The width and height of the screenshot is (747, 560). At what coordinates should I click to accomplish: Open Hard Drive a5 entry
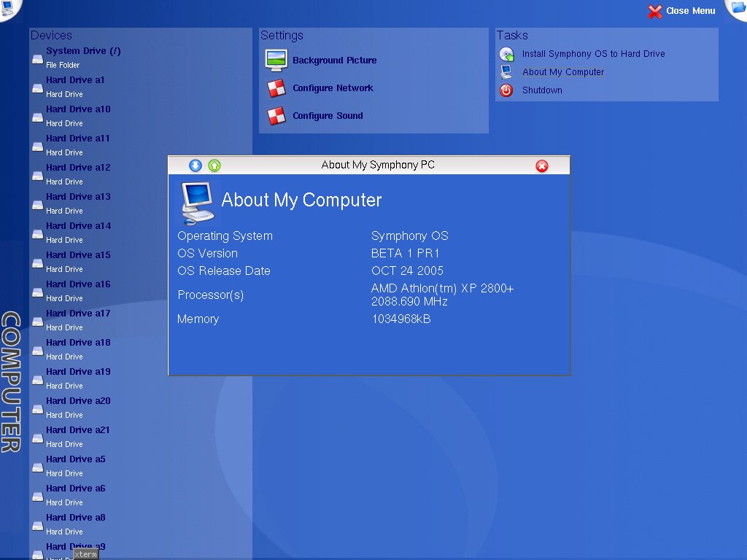76,459
